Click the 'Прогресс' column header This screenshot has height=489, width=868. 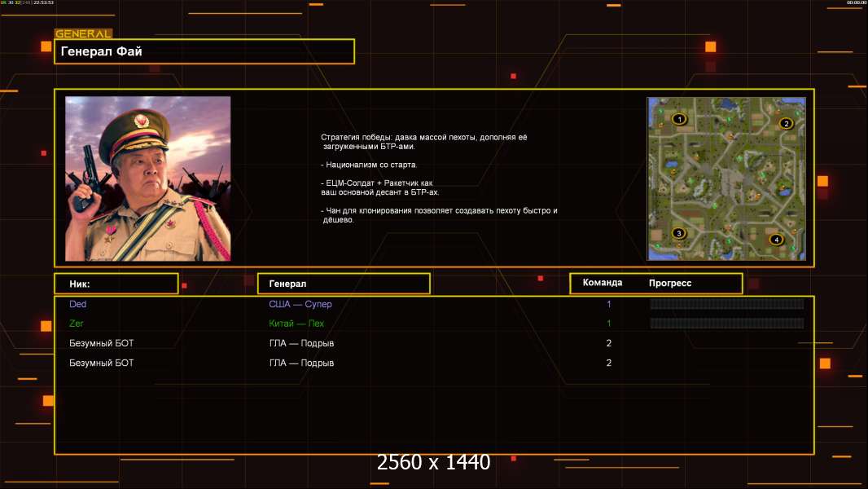(x=670, y=283)
